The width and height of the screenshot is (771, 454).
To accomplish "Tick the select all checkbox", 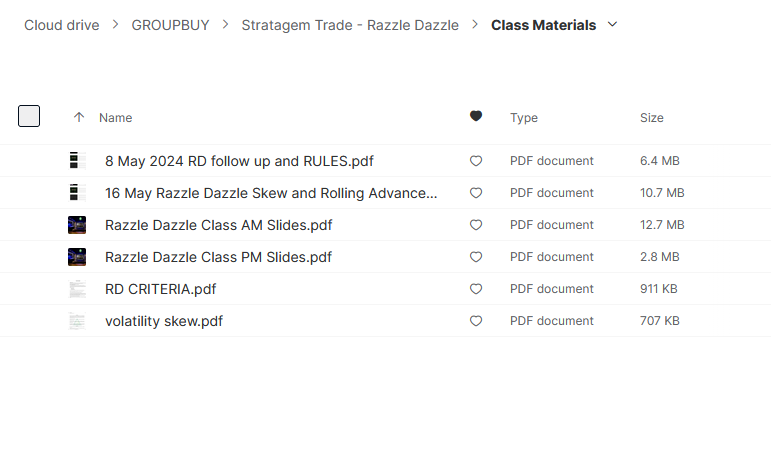I will point(29,116).
